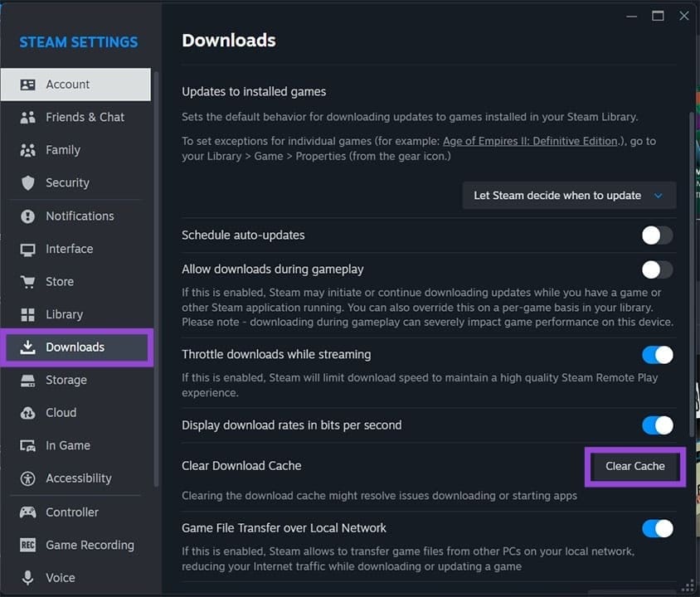Click the chevron arrow of update dropdown
The height and width of the screenshot is (597, 700).
(658, 196)
